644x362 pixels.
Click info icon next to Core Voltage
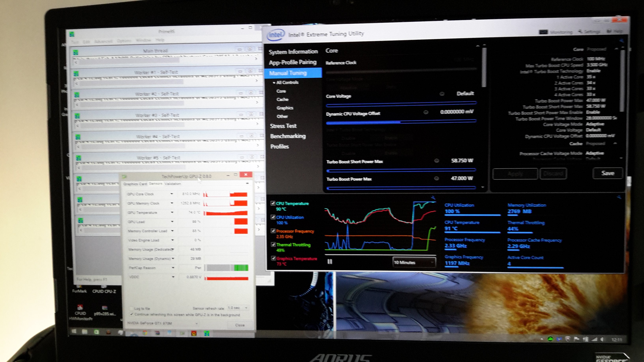click(x=442, y=94)
